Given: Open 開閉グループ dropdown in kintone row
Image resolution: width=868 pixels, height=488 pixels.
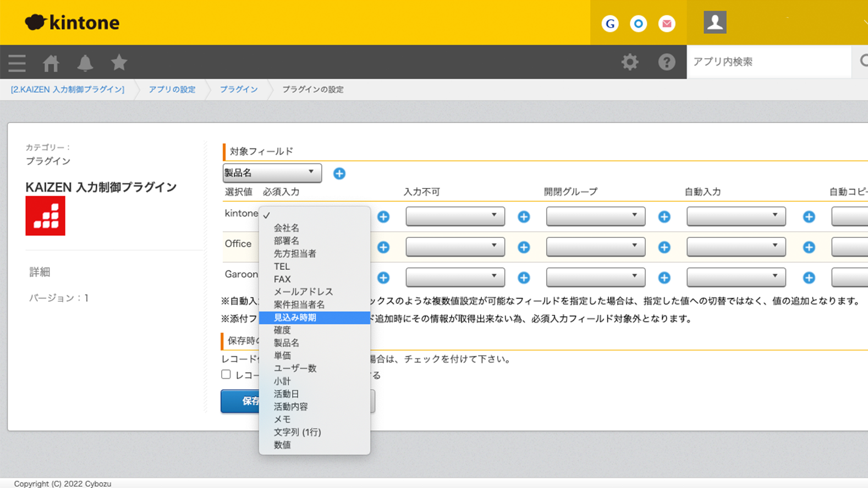Looking at the screenshot, I should click(596, 216).
